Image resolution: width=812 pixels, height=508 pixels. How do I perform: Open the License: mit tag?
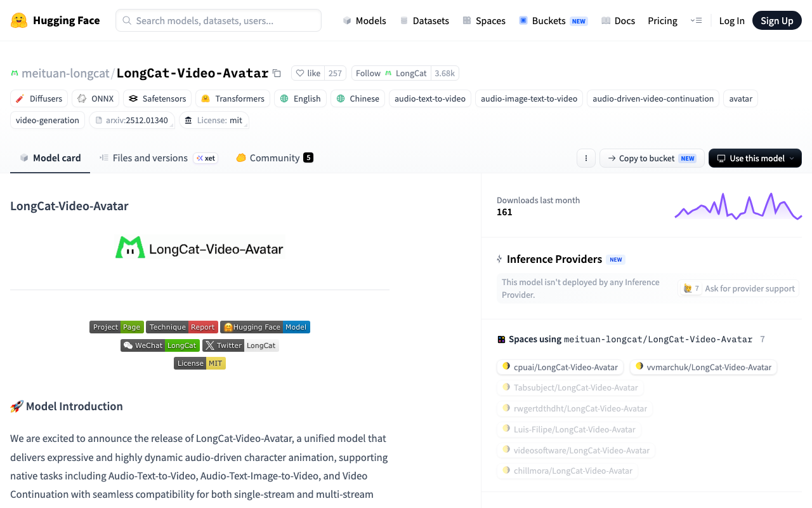(x=214, y=120)
